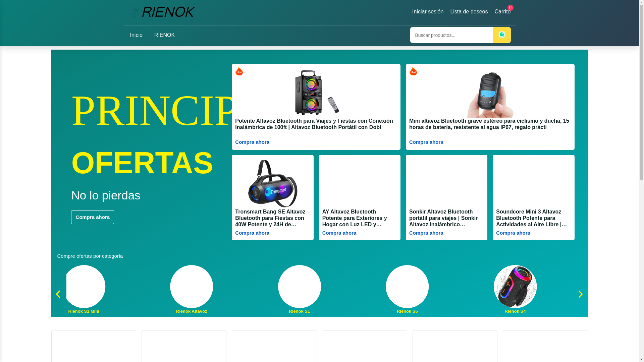Screen dimensions: 644x362
Task: Select the Rienok S4 category image
Action: pos(515,287)
